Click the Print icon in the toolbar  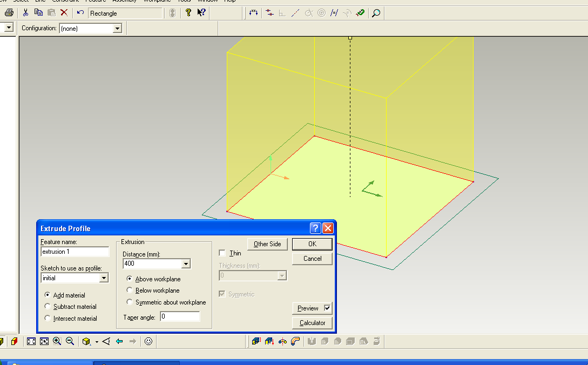(9, 13)
